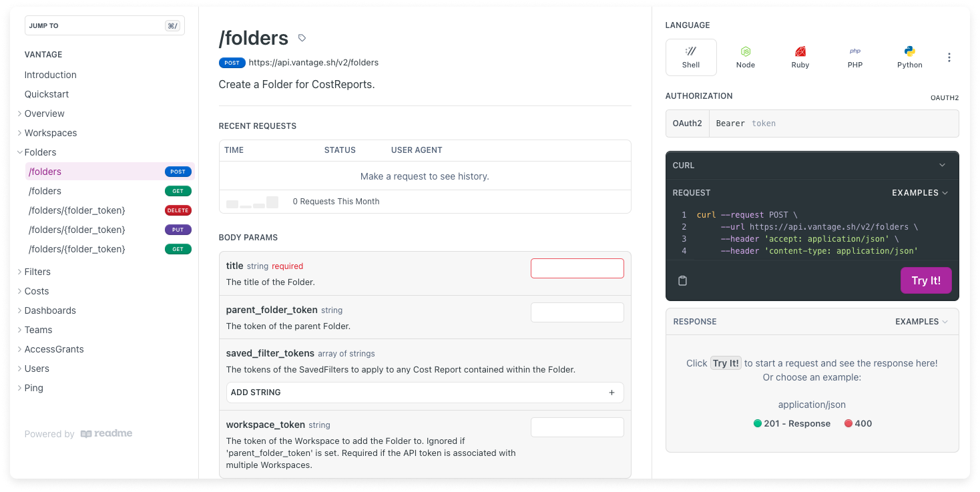Expand the Dashboards section

pyautogui.click(x=20, y=310)
